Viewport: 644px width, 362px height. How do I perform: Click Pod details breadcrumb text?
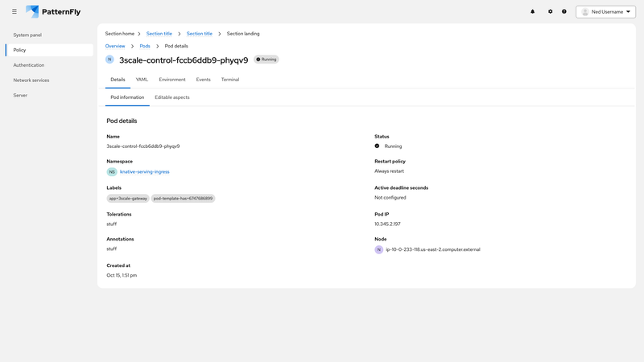tap(176, 46)
